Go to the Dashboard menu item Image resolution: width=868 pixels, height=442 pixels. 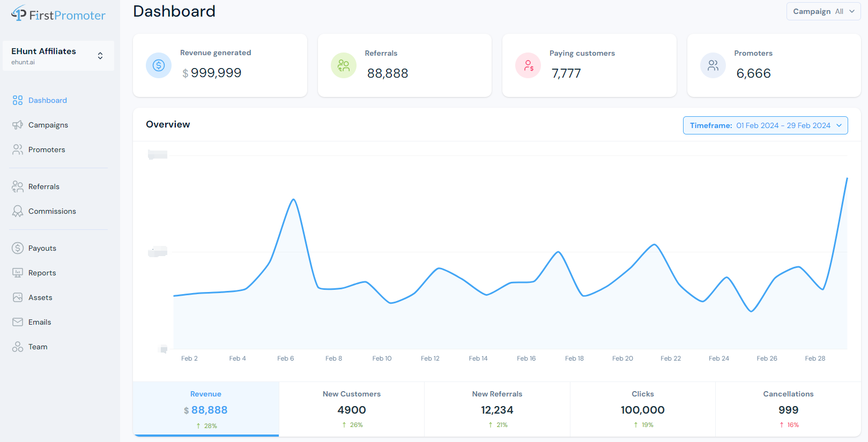[x=47, y=100]
